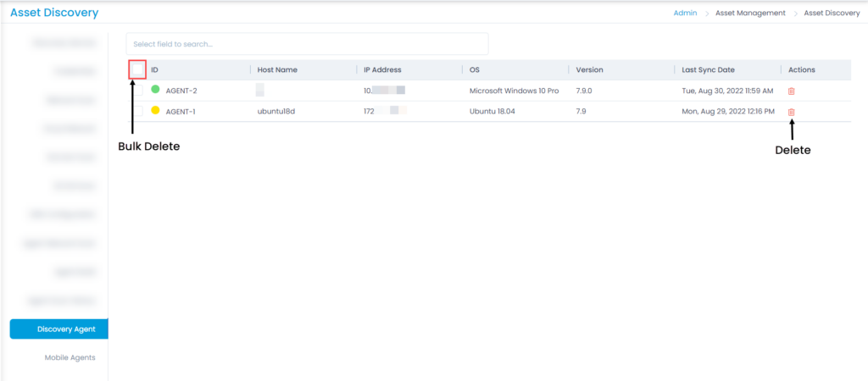Click the IP Address column header
Viewport: 868px width, 381px height.
382,69
